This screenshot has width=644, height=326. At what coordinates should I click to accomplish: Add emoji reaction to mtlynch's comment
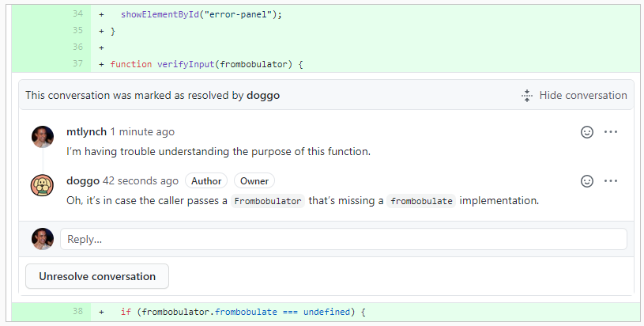click(587, 132)
